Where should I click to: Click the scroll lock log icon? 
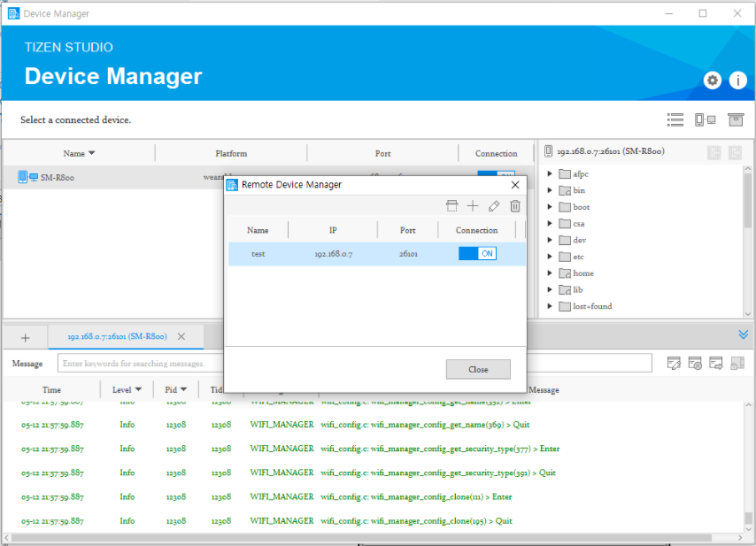[737, 364]
